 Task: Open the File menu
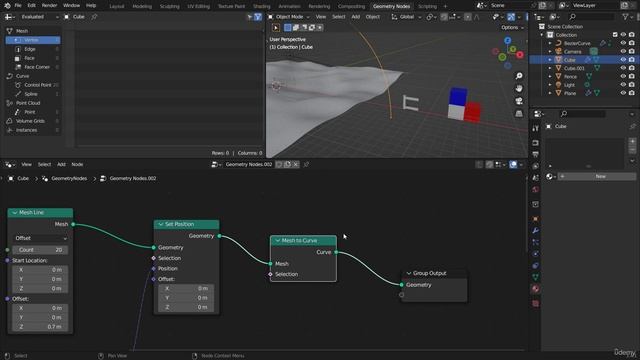tap(18, 5)
